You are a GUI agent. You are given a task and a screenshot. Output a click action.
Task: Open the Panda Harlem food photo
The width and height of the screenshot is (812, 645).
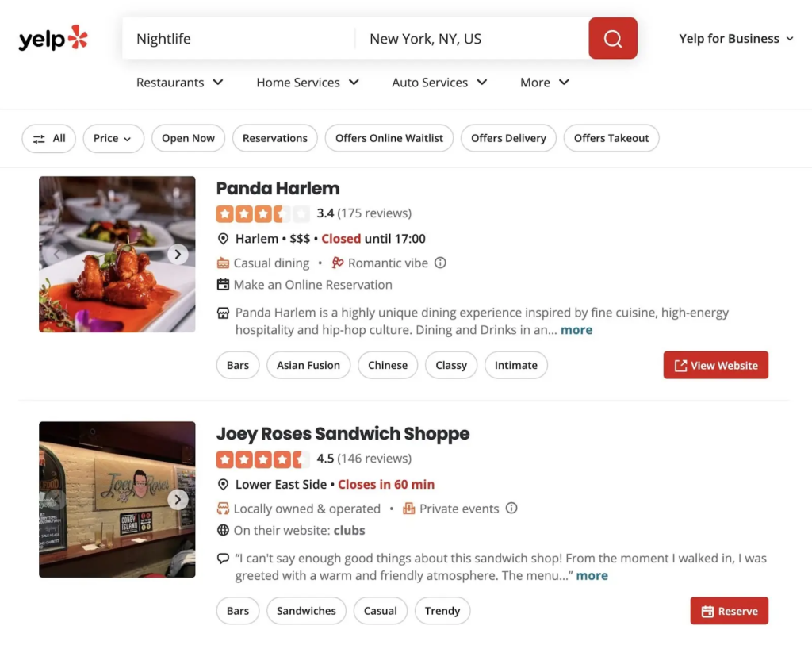[x=117, y=255]
